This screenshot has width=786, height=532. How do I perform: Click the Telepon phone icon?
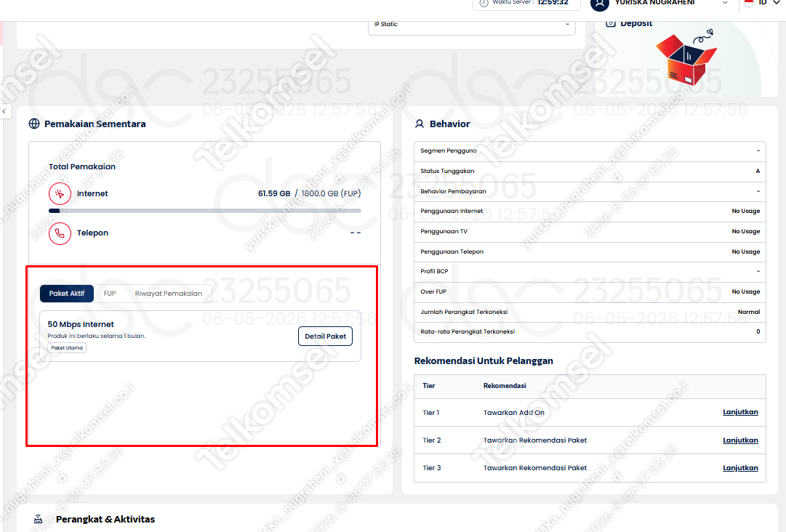(60, 233)
